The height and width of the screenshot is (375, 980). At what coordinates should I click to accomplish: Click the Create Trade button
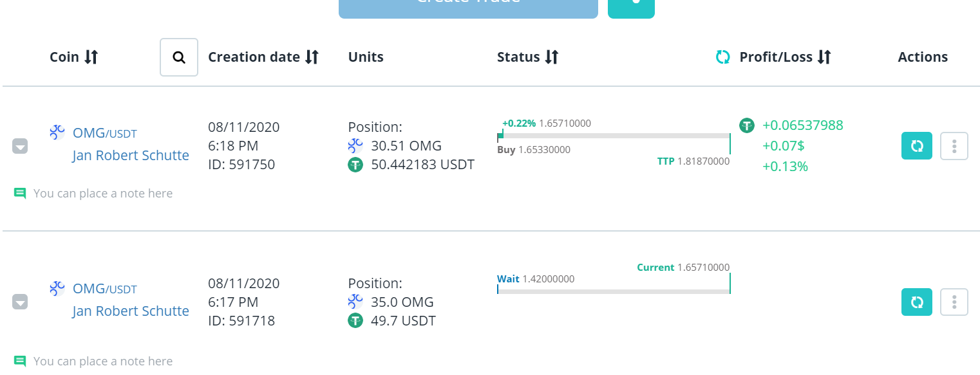click(x=468, y=6)
